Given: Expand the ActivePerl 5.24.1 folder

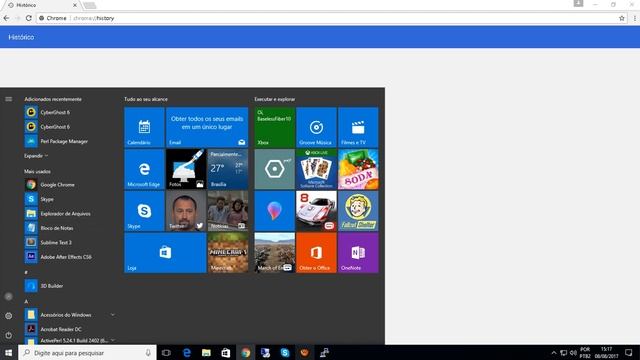Looking at the screenshot, I should coord(69,340).
